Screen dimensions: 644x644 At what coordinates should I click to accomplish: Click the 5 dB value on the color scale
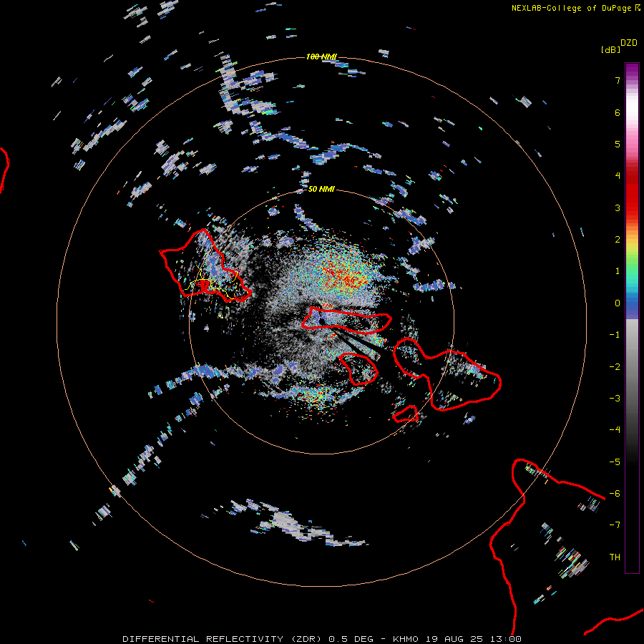618,144
